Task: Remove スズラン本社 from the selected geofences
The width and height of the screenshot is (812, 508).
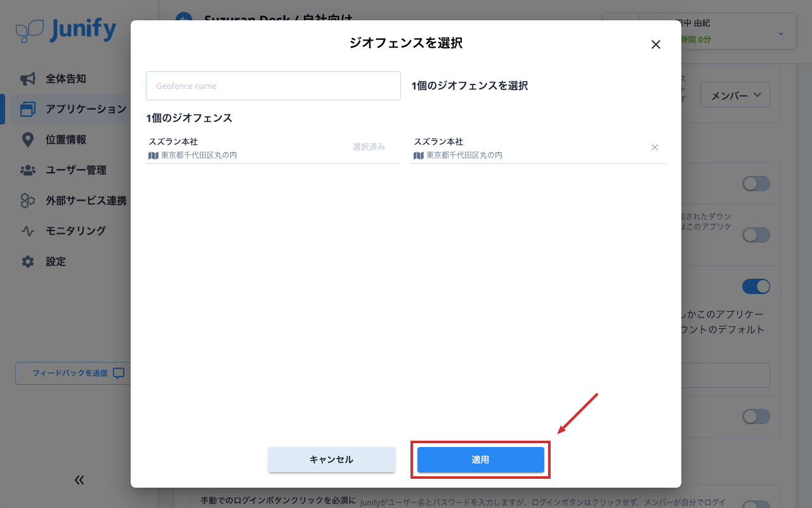Action: click(655, 147)
